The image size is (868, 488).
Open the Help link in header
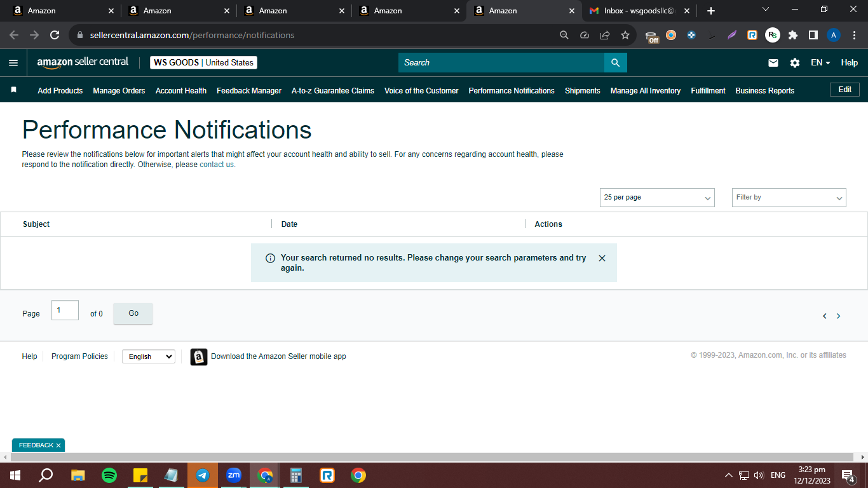(x=850, y=63)
